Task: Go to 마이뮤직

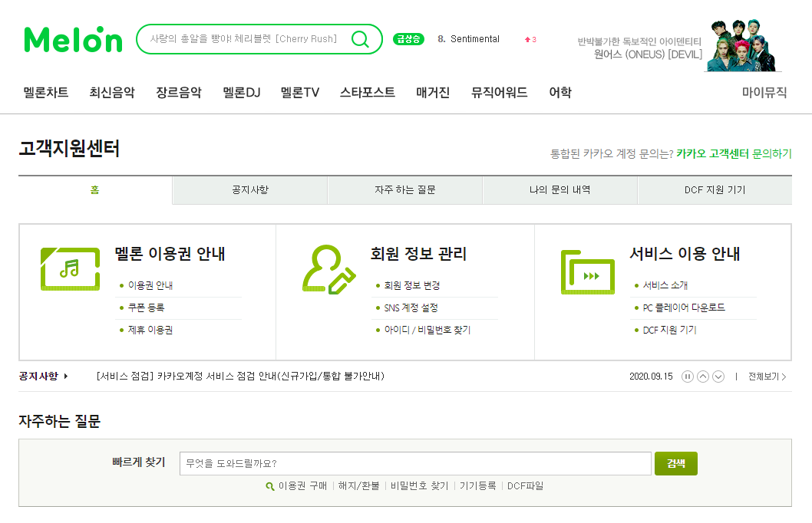Action: [x=764, y=93]
